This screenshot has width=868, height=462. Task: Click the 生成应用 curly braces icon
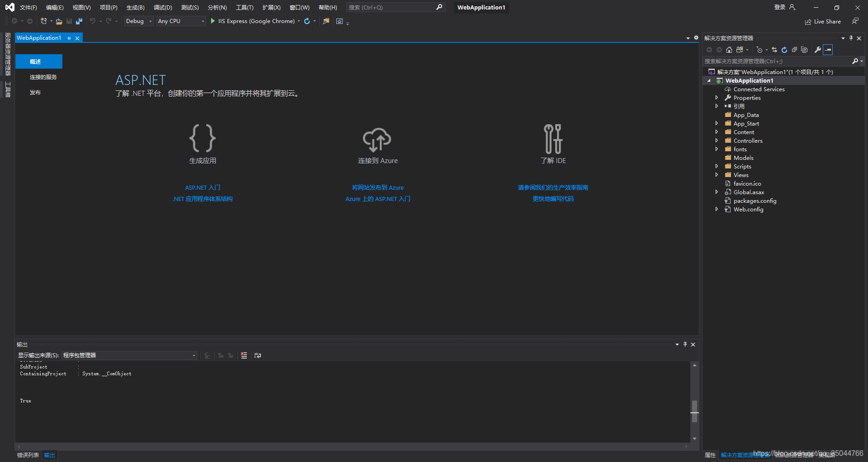(203, 138)
